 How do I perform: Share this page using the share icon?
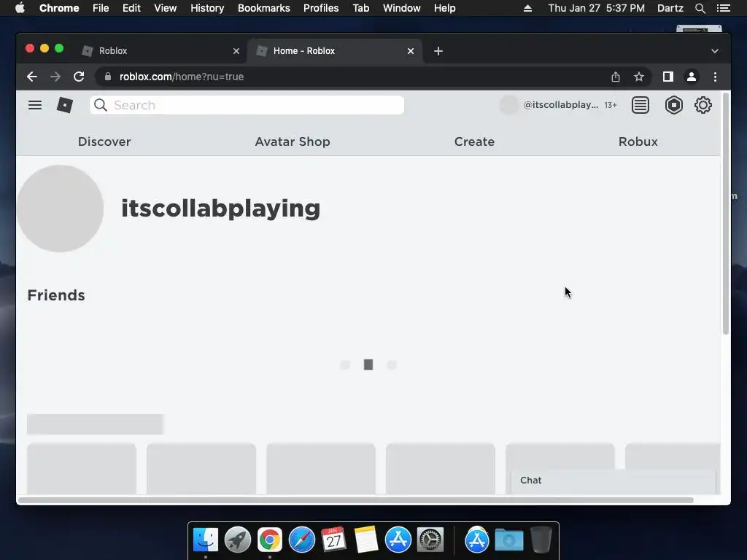(x=616, y=77)
